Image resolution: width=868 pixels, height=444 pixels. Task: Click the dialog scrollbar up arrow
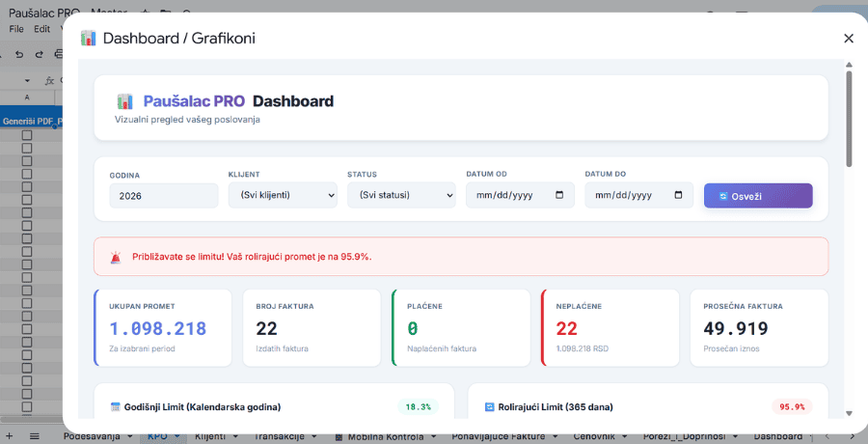coord(849,65)
